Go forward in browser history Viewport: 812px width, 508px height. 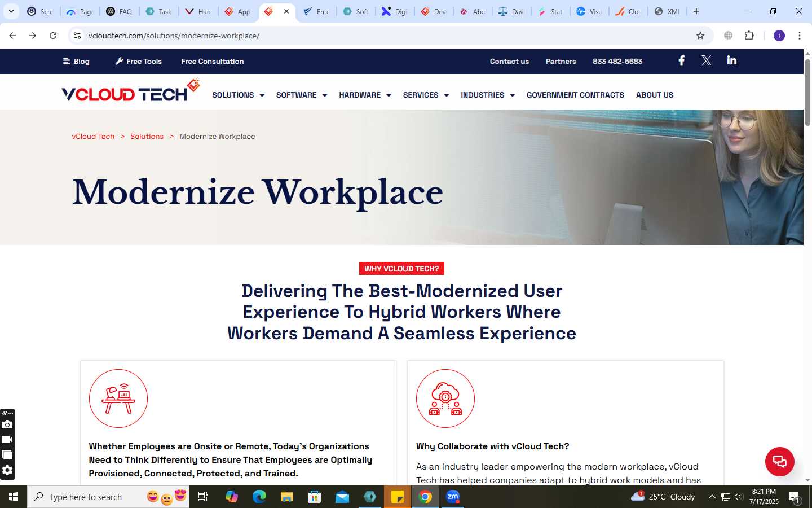click(33, 36)
